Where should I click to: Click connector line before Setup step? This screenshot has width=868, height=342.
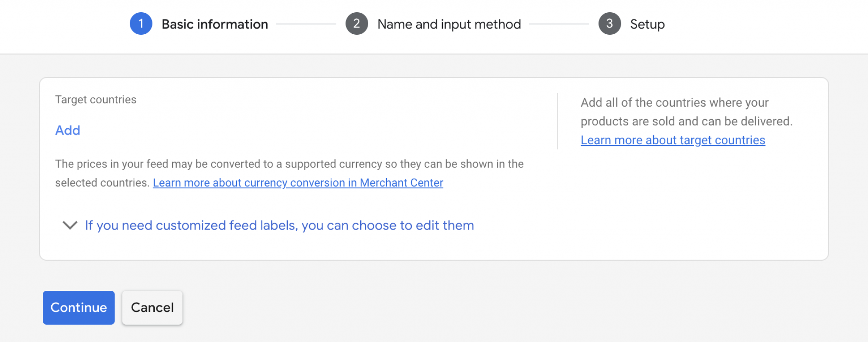click(559, 24)
